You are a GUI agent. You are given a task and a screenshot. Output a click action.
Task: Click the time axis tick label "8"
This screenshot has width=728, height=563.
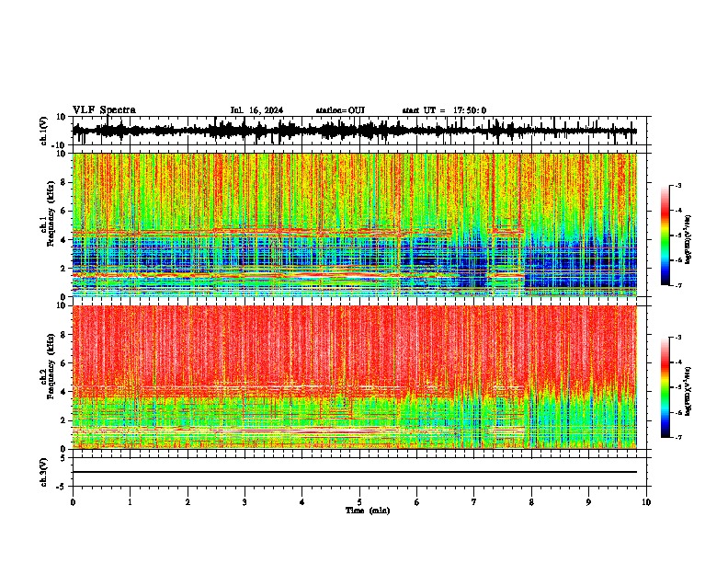[531, 502]
